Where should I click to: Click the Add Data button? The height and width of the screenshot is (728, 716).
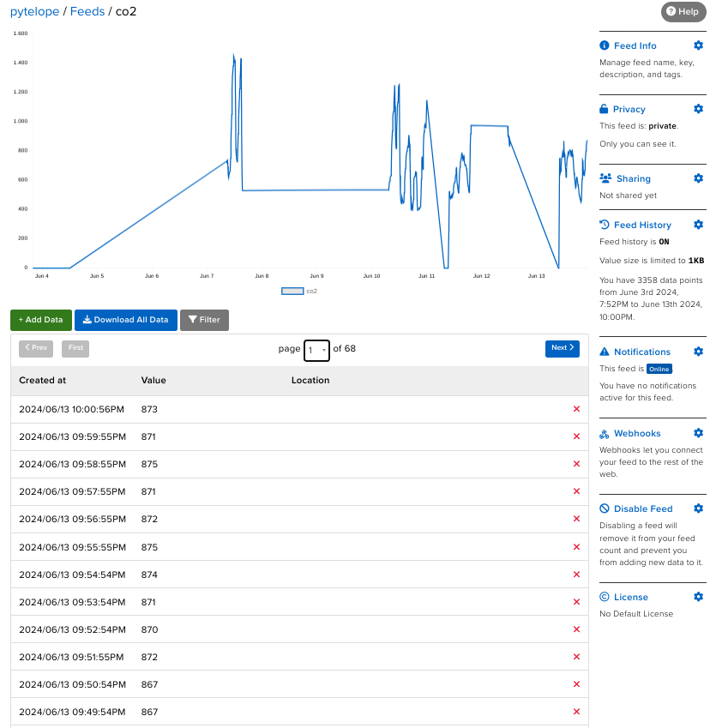click(40, 320)
